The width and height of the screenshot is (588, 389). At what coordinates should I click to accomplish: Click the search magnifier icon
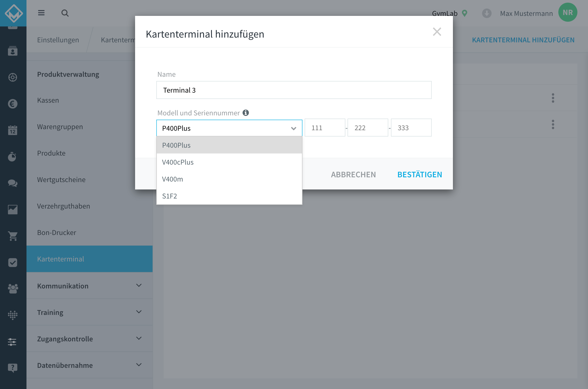[65, 13]
